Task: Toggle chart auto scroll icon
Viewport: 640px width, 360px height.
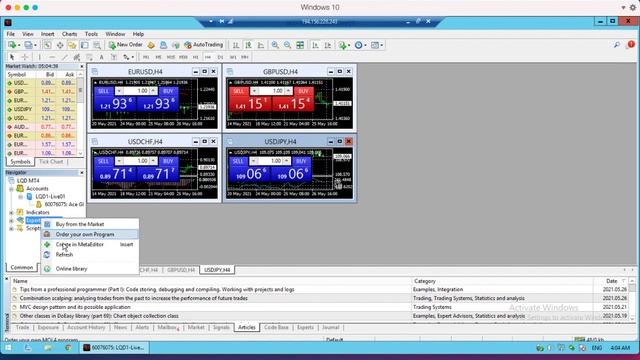Action: coord(315,45)
